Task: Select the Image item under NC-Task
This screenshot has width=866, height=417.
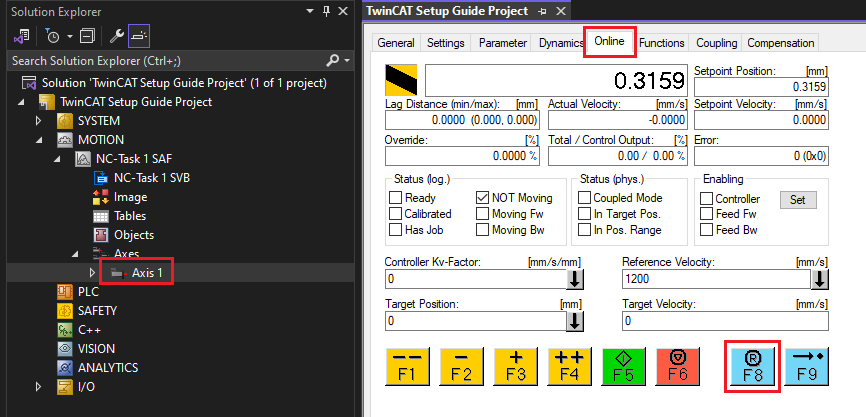Action: (130, 197)
